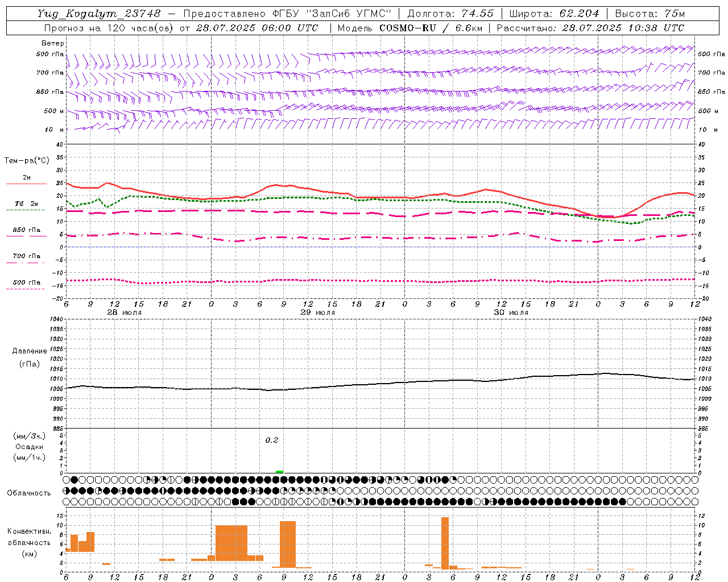Click the 29 июля date label
The width and height of the screenshot is (728, 582).
(x=318, y=313)
